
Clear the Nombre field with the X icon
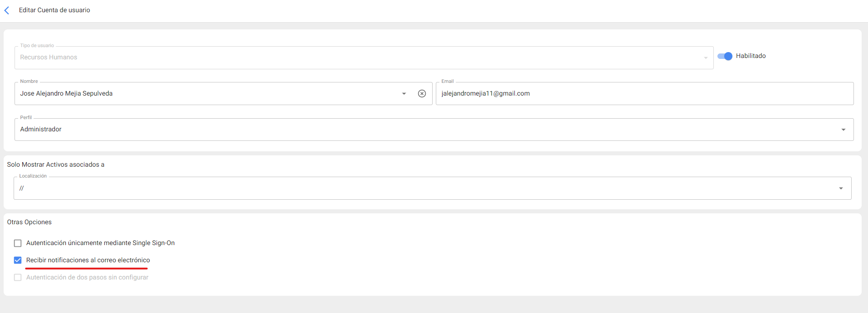pos(422,94)
